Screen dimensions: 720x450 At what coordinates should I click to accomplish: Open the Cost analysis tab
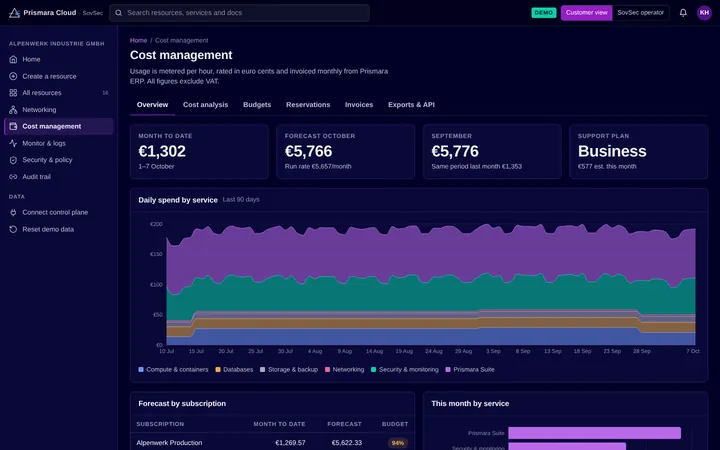(205, 105)
